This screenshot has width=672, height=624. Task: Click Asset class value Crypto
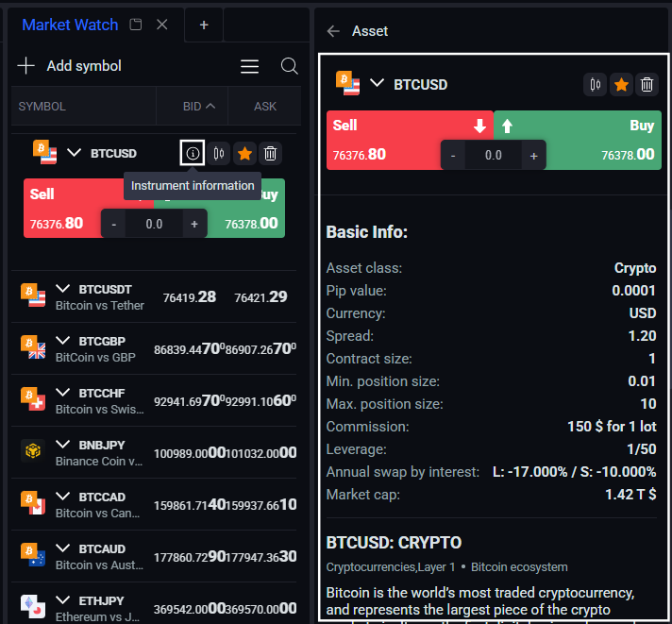(635, 268)
